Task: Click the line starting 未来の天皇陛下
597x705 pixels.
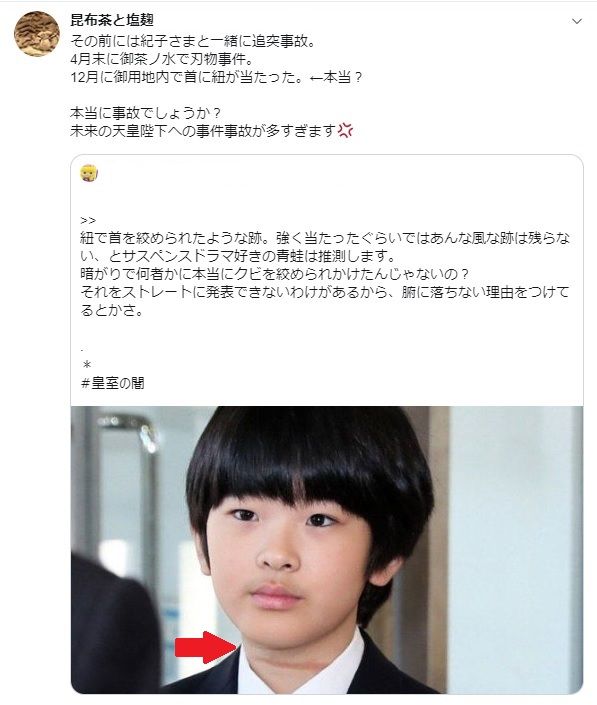Action: (x=211, y=130)
